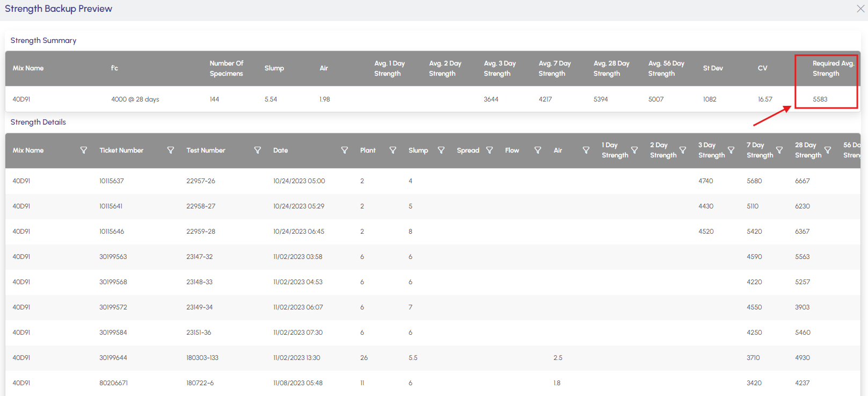Select the row with ticket number 10115637
Viewport: 868px width, 396px height.
(x=112, y=181)
